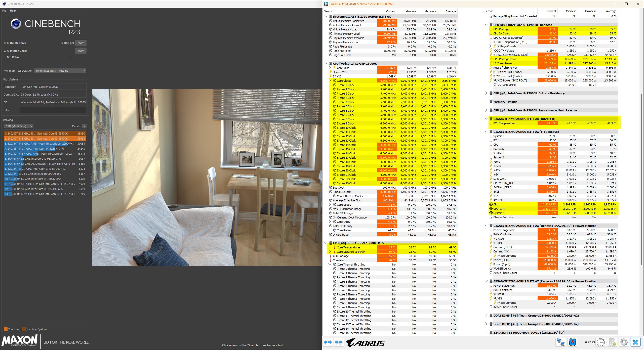Click the thermometer icon beside PCIEX16
The image size is (644, 350).
(491, 149)
